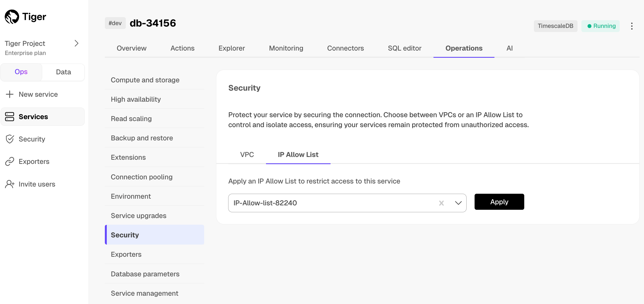Open Connection pooling settings

(x=142, y=177)
